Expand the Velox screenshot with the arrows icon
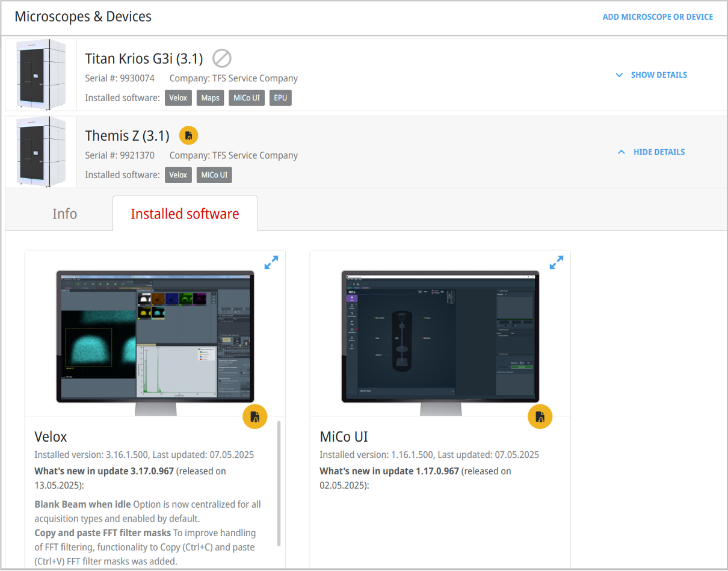 pyautogui.click(x=271, y=262)
